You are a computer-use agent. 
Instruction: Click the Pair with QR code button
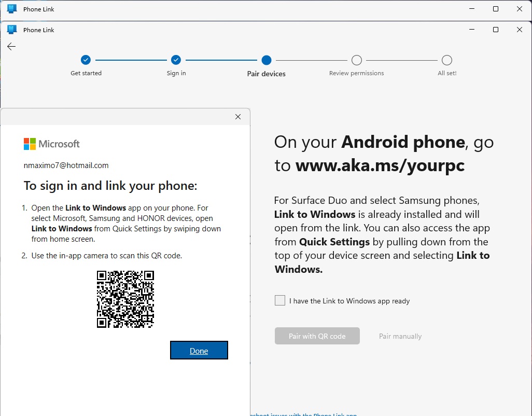click(x=317, y=336)
